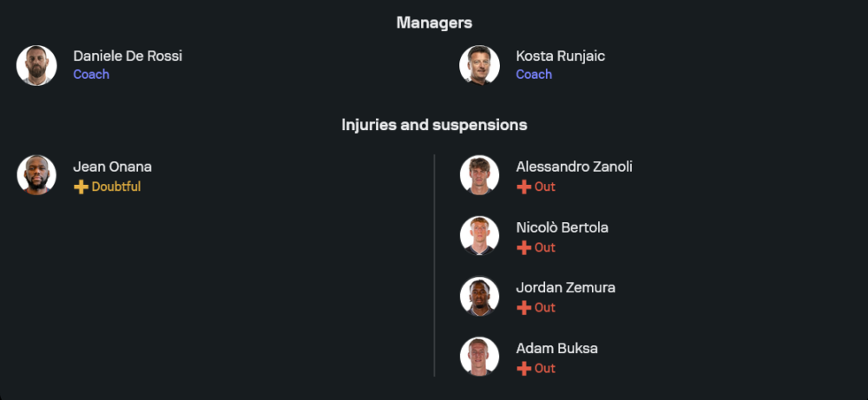The height and width of the screenshot is (400, 868).
Task: Select the Jean Onana name
Action: click(112, 167)
